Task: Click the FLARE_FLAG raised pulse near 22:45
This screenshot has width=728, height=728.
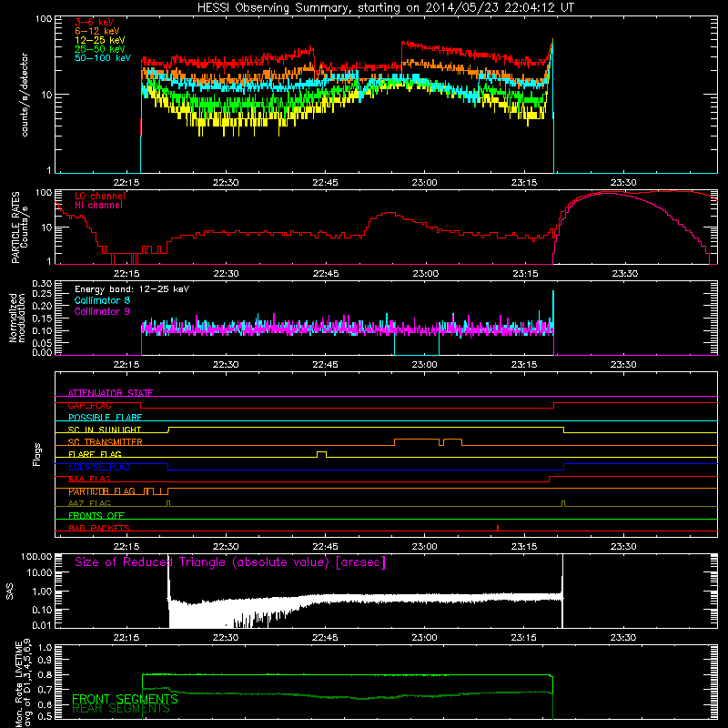Action: 321,454
